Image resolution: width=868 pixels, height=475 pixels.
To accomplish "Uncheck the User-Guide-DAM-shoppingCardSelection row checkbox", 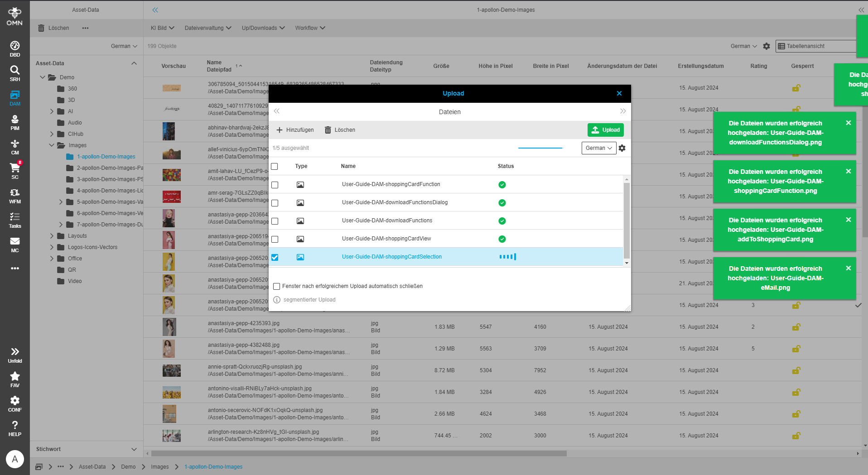I will click(275, 257).
